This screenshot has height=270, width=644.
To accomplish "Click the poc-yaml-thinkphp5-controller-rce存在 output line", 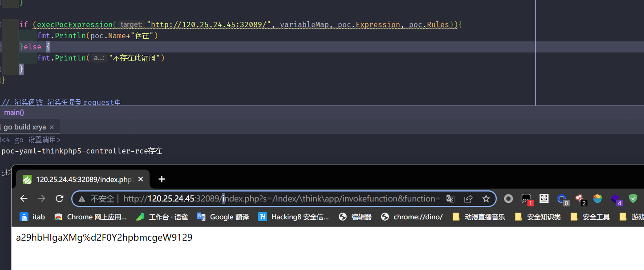I will click(82, 151).
